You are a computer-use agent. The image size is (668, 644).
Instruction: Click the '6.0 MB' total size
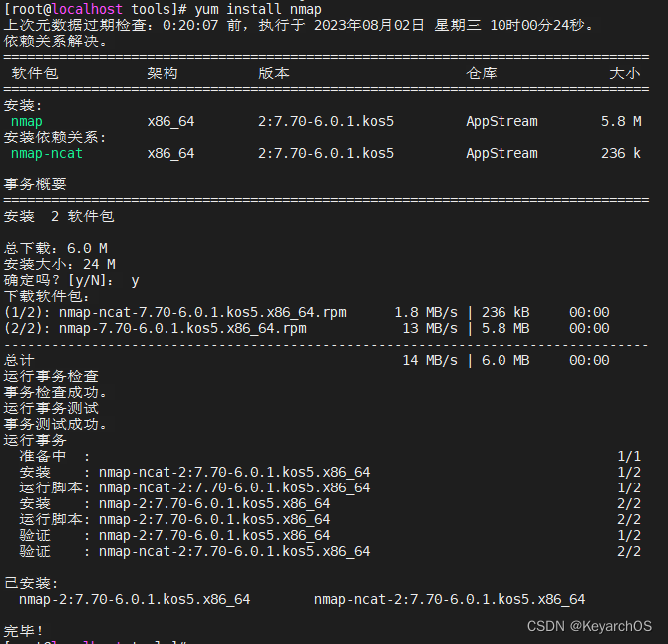[x=505, y=360]
